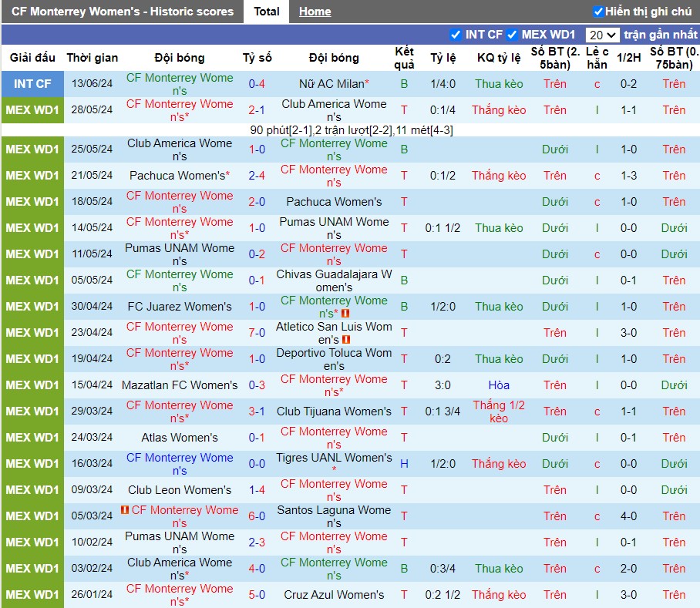Open the Home tab
Screen dimensions: 700x608
tap(315, 12)
